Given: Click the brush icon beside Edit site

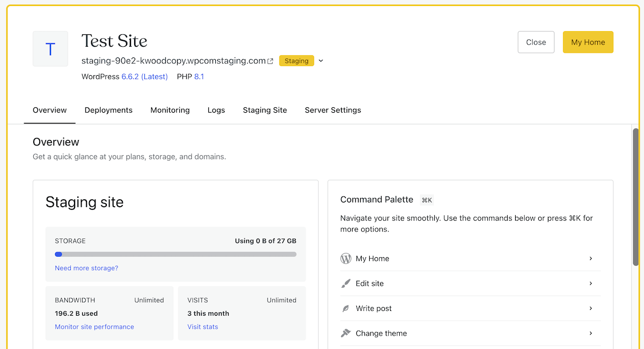Looking at the screenshot, I should (346, 283).
